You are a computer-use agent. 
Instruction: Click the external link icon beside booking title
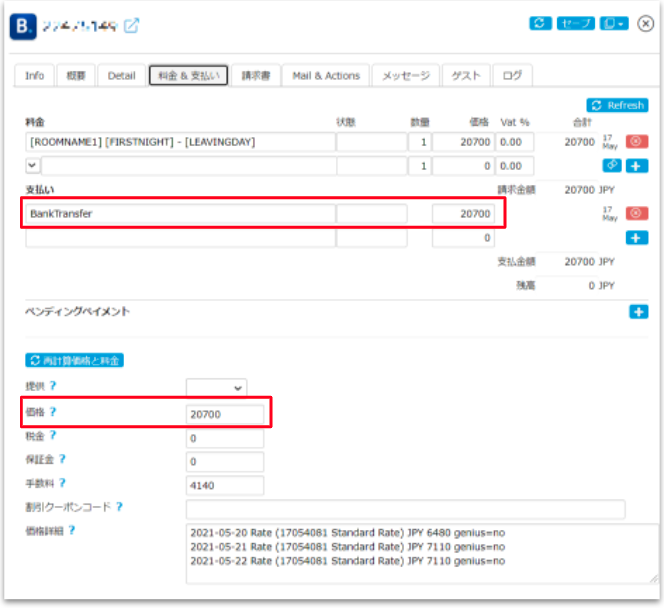pyautogui.click(x=131, y=26)
